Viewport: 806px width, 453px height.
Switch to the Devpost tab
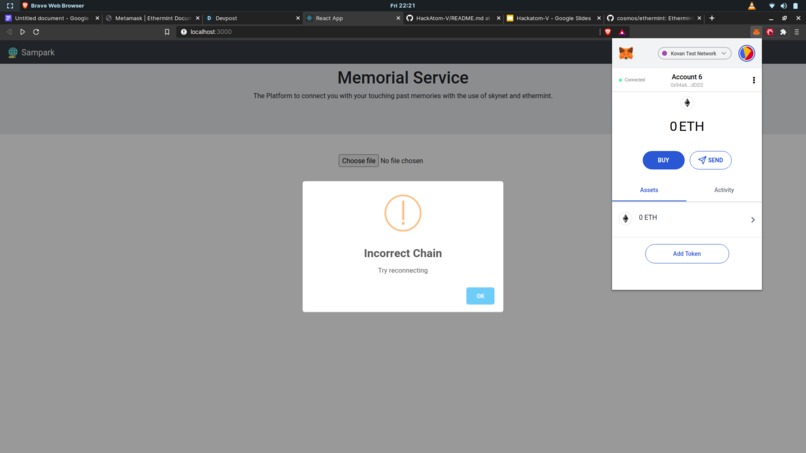pos(252,18)
